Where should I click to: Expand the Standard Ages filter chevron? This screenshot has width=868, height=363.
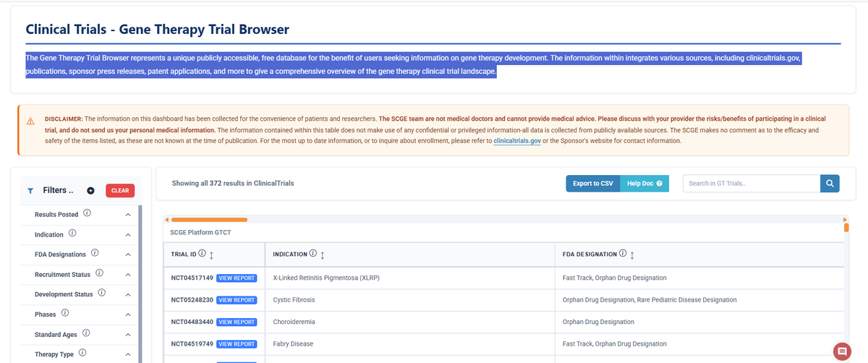point(127,335)
